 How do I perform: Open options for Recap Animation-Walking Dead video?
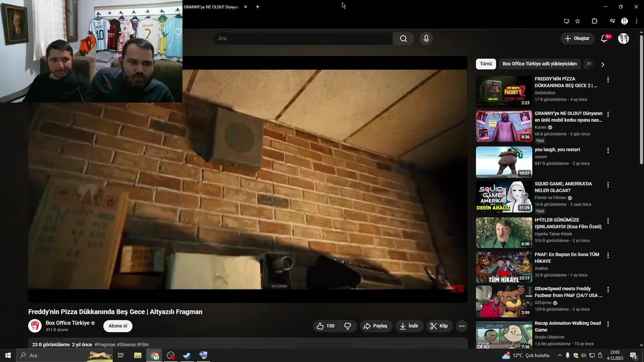[608, 324]
